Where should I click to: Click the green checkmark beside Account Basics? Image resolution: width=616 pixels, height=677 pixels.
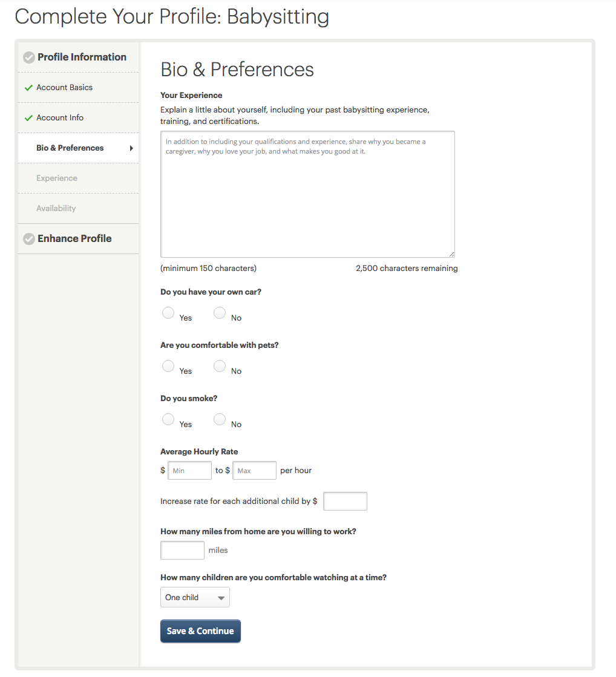tap(28, 88)
